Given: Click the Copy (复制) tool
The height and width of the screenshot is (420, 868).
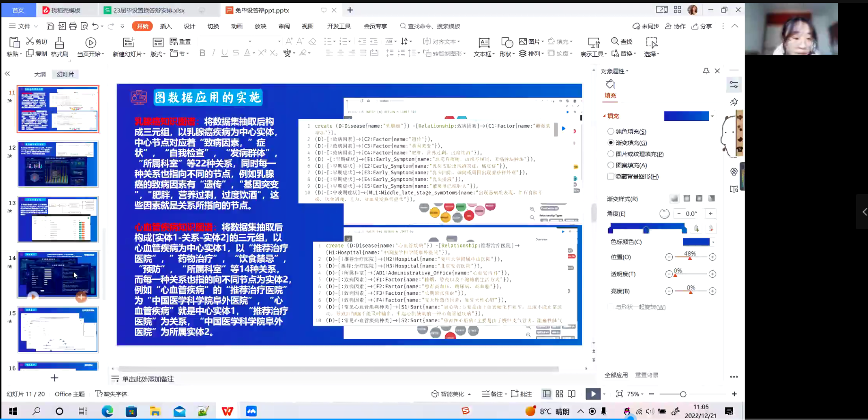Looking at the screenshot, I should click(x=36, y=53).
